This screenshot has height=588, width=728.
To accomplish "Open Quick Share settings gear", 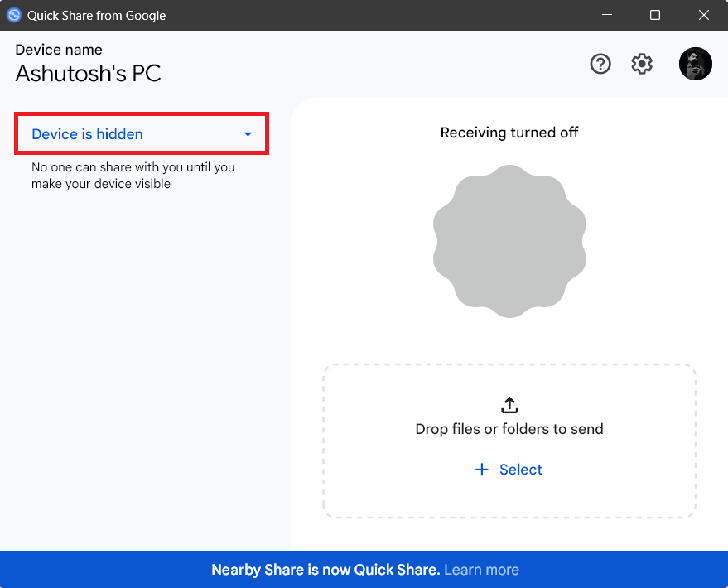I will 642,64.
